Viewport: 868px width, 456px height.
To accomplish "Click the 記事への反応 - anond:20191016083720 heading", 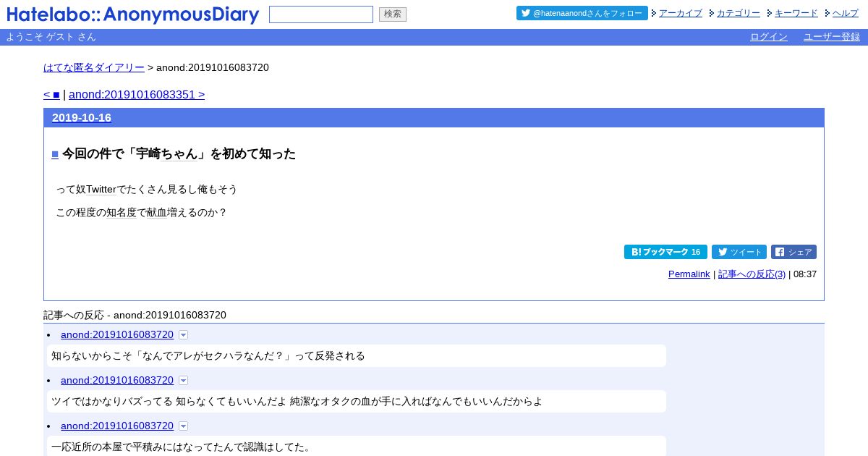I will (135, 316).
